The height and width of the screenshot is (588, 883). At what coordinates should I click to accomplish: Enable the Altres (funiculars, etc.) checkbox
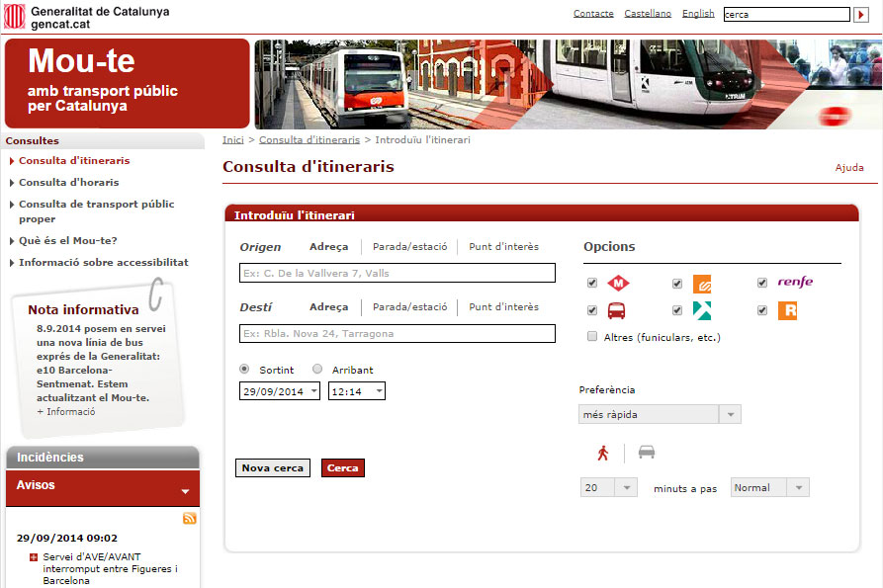pyautogui.click(x=592, y=337)
